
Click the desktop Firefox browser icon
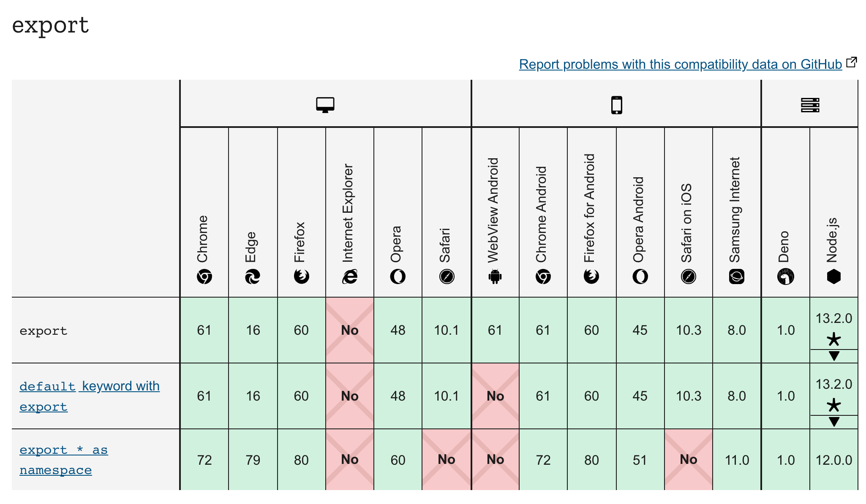click(x=301, y=277)
